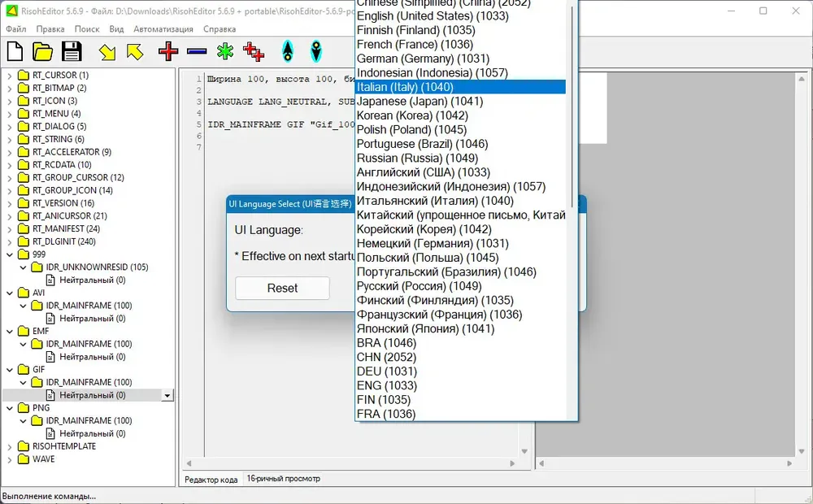
Task: Click the red plus Add icon
Action: (168, 52)
